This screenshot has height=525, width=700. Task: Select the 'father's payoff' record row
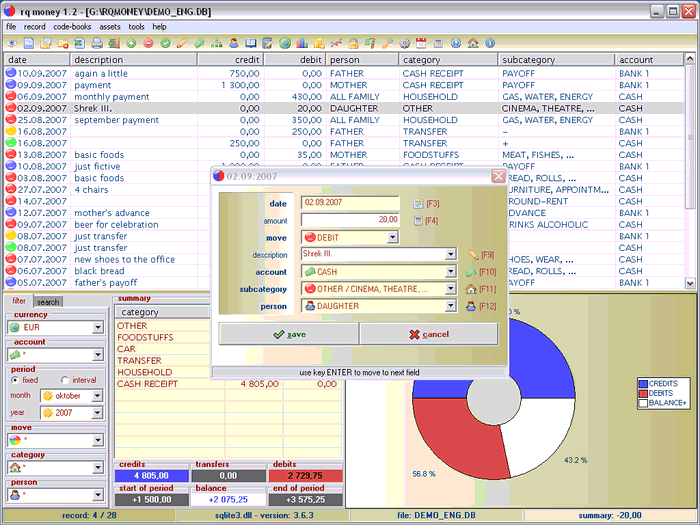tap(344, 283)
